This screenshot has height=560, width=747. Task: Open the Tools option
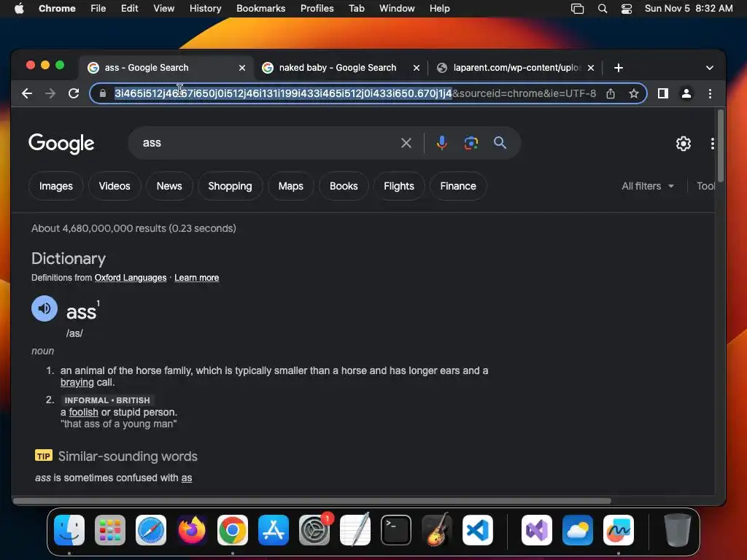(705, 186)
